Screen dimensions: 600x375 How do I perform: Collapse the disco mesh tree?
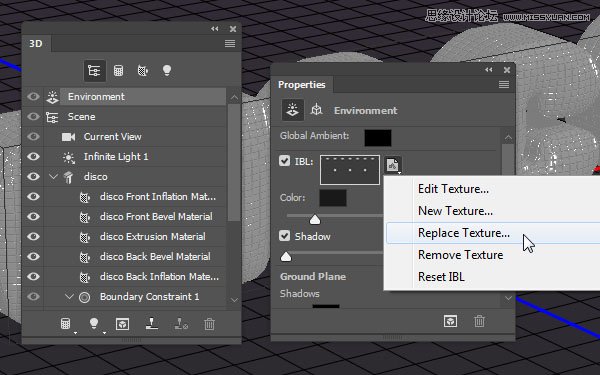(53, 176)
